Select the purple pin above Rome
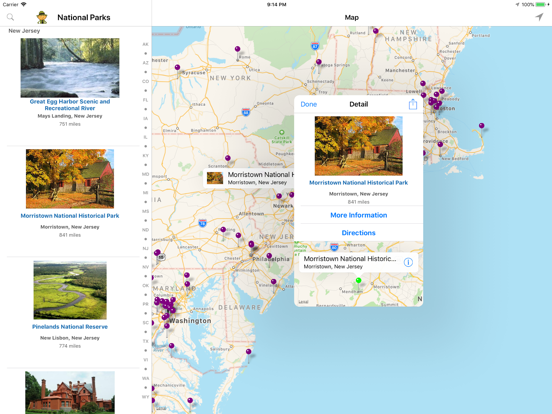Image resolution: width=552 pixels, height=414 pixels. tap(238, 49)
